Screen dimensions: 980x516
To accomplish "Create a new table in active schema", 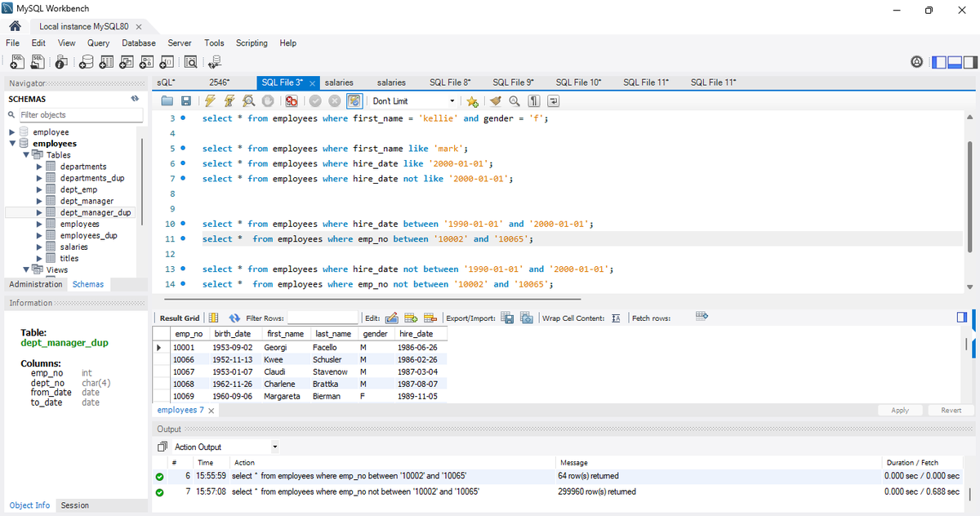I will pyautogui.click(x=107, y=61).
